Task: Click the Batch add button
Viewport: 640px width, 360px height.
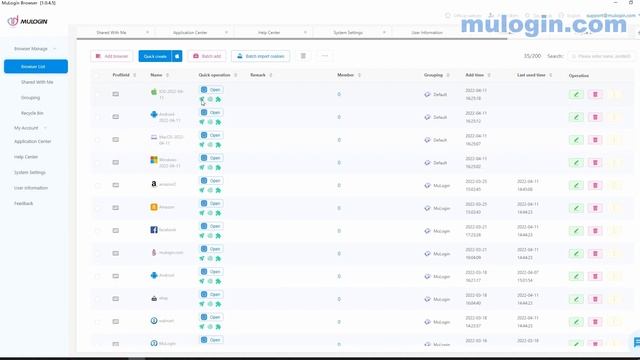Action: [x=207, y=56]
